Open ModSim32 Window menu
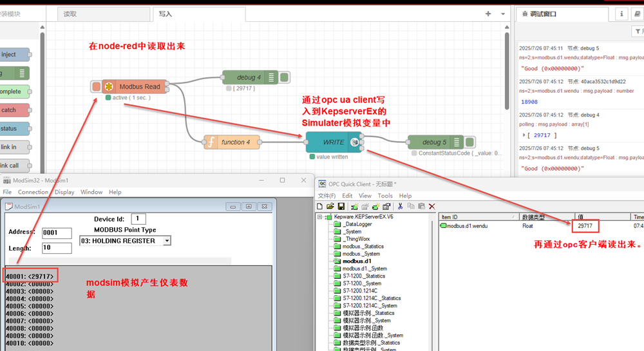 [x=91, y=192]
